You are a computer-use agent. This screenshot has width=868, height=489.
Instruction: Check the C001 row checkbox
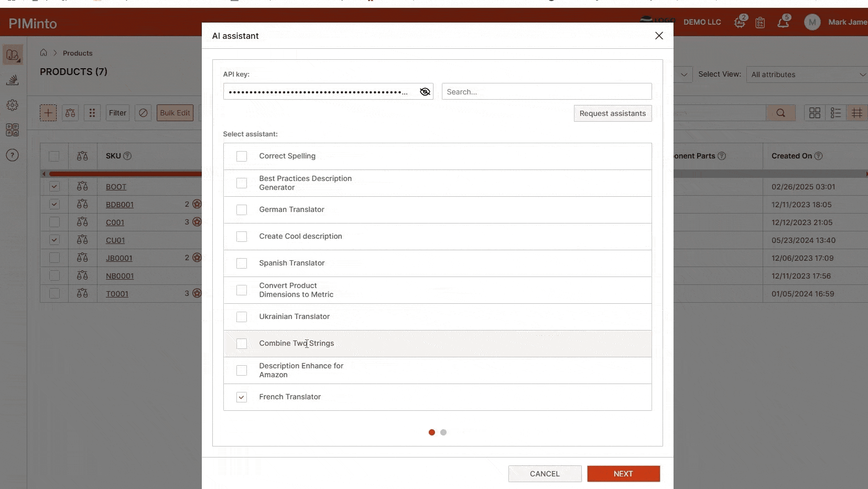54,222
